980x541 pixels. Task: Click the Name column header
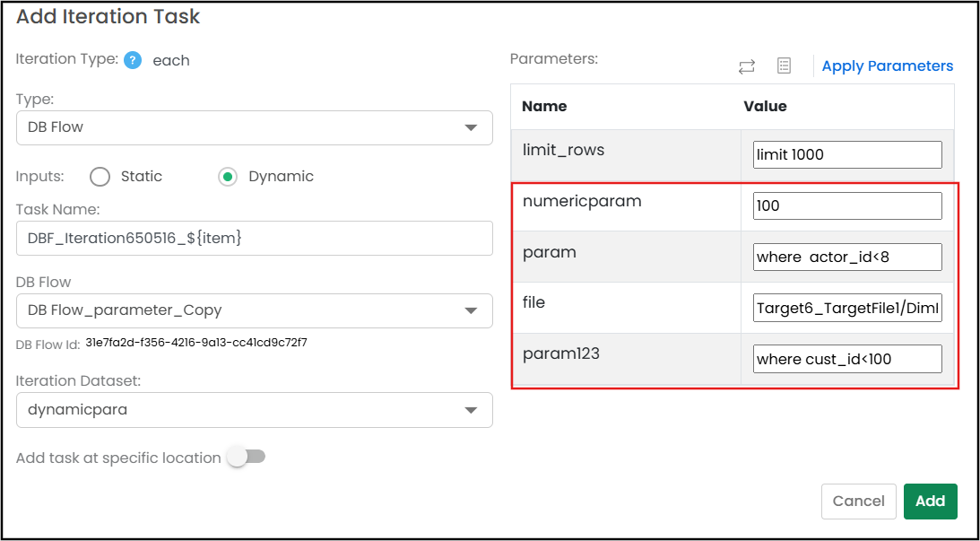click(544, 107)
